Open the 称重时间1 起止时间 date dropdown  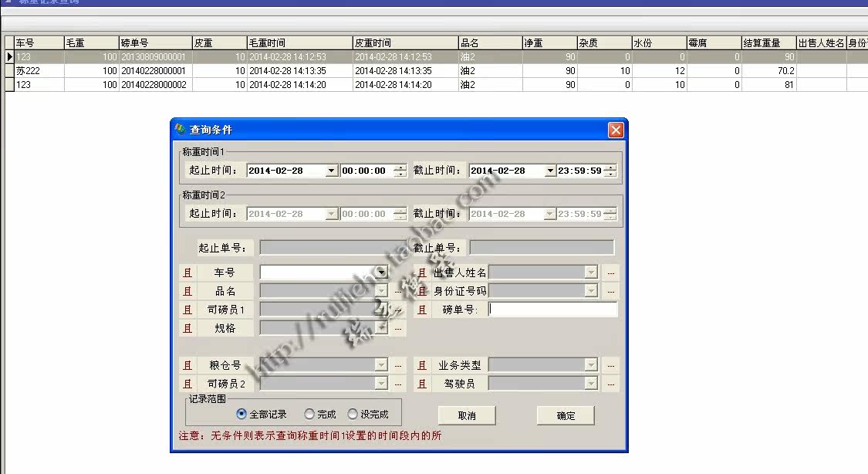tap(332, 171)
